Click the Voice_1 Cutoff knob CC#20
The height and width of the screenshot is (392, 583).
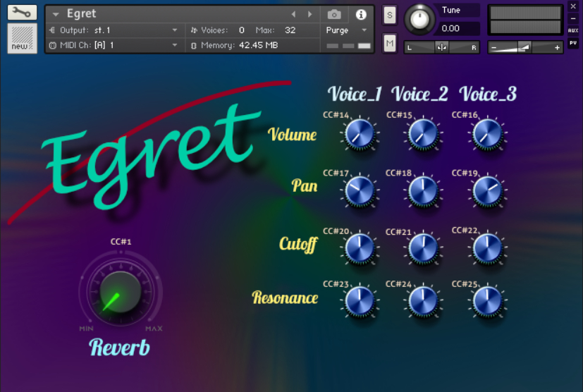coord(360,248)
